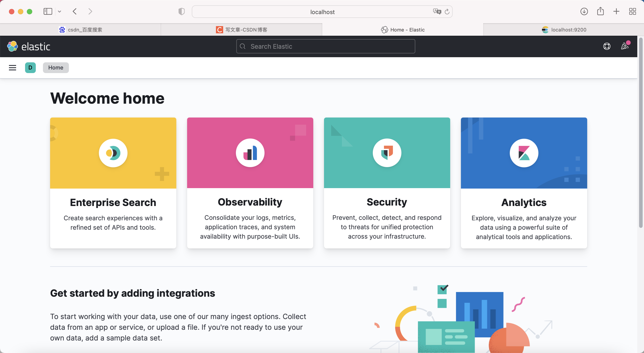Reload the page with refresh icon
The width and height of the screenshot is (644, 353).
tap(447, 12)
